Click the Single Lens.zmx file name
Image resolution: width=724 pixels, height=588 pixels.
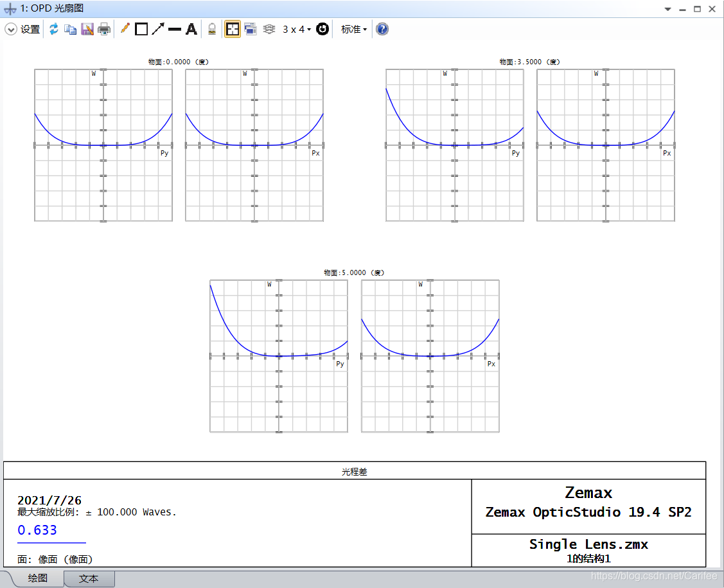[588, 544]
